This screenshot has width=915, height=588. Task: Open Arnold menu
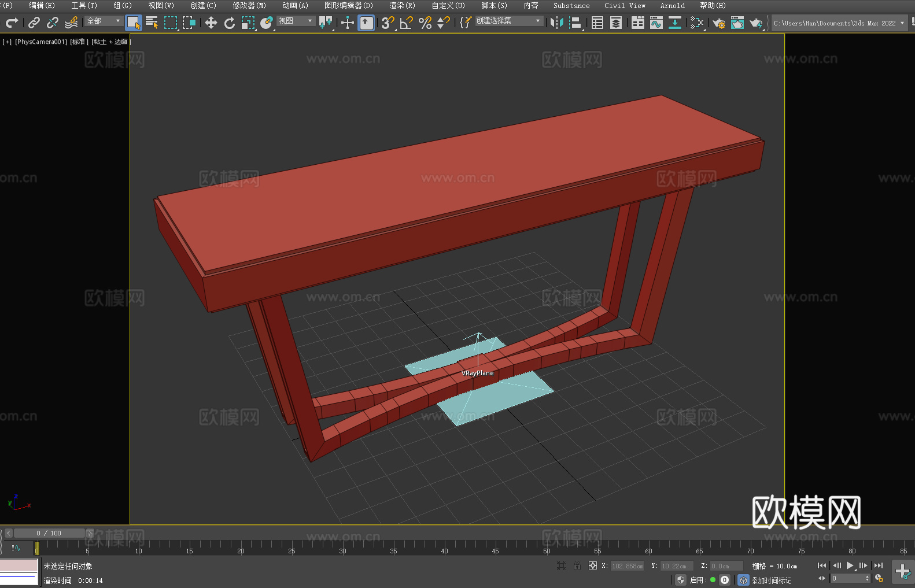[x=673, y=5]
